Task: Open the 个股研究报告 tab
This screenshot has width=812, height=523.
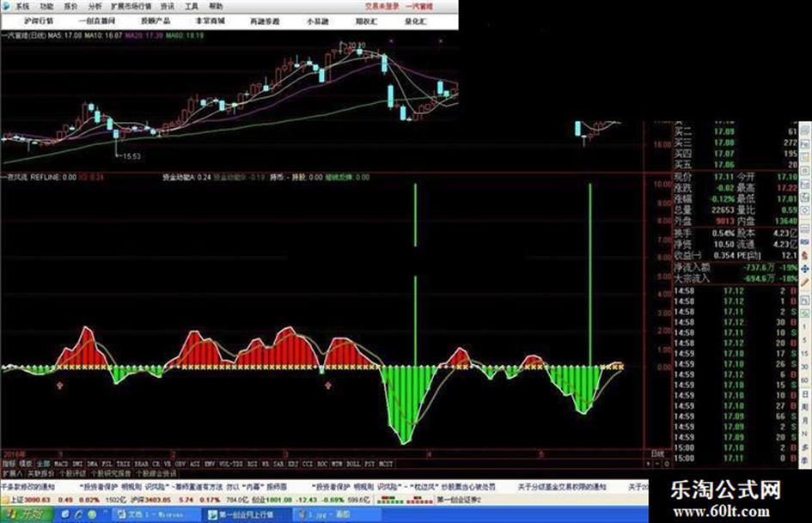Action: 111,473
